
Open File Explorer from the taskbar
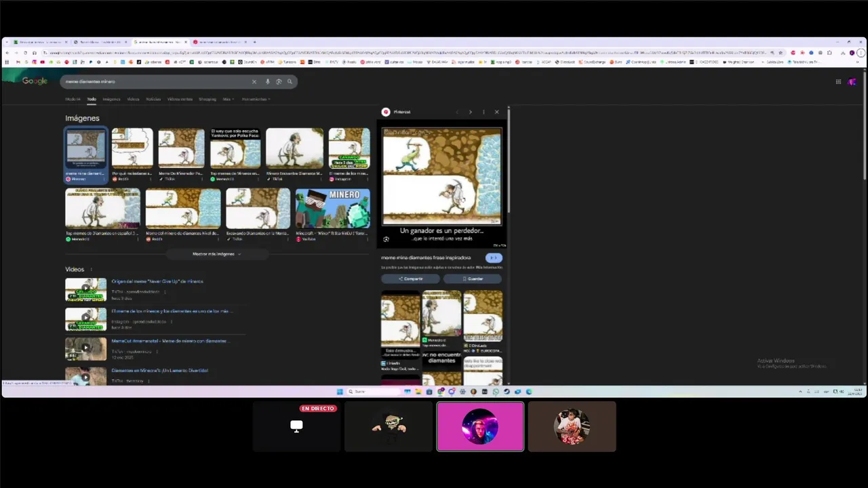[x=418, y=391]
